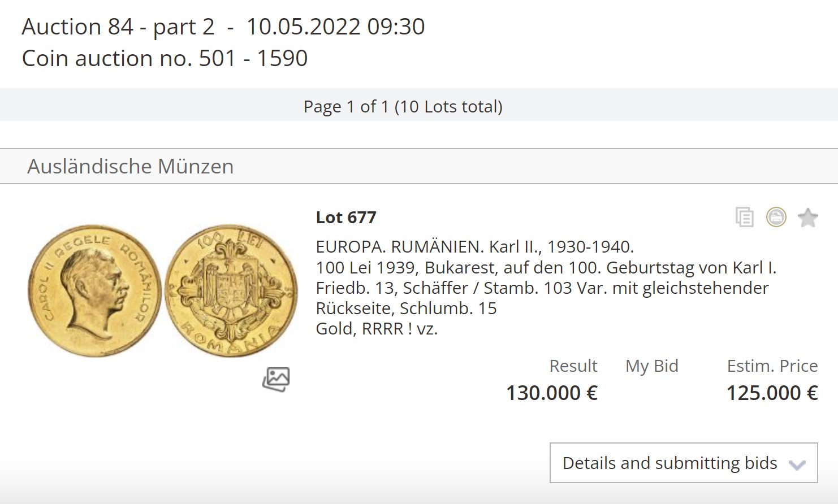
Task: Select the Ausländische Münzen section header
Action: (x=130, y=167)
